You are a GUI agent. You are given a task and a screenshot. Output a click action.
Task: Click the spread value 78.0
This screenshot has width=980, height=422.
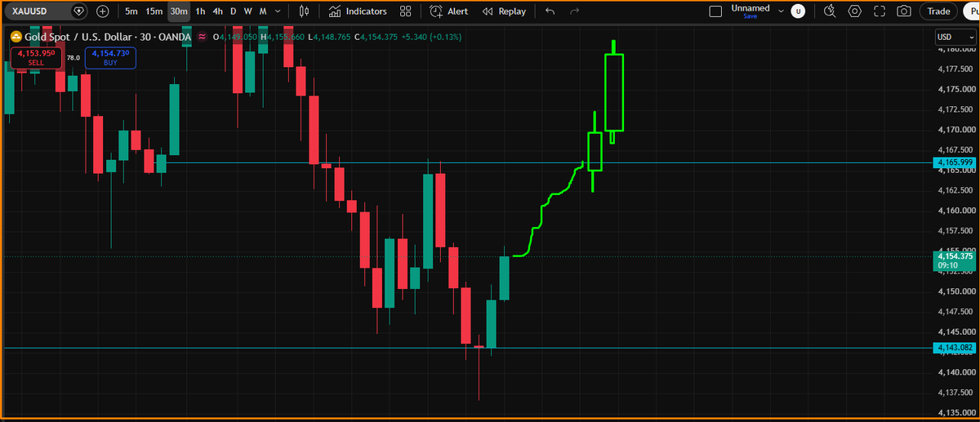click(x=73, y=58)
